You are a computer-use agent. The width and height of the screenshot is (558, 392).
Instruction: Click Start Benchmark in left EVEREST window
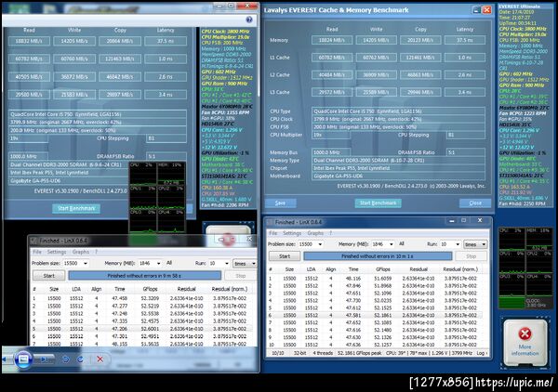76,209
